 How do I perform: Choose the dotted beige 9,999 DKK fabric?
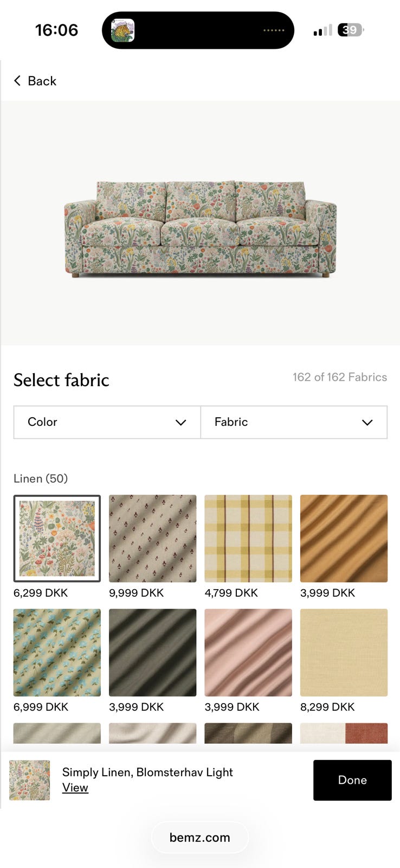tap(152, 538)
